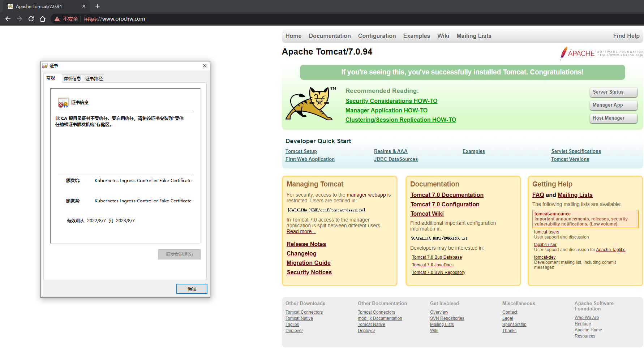The width and height of the screenshot is (644, 348).
Task: Click the insecure warning triangle icon
Action: [x=57, y=19]
